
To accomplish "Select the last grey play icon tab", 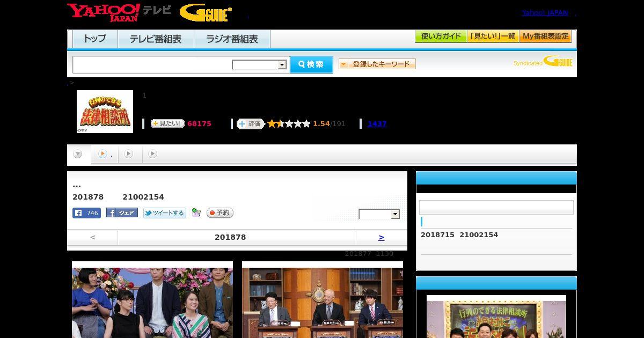I will (x=152, y=154).
